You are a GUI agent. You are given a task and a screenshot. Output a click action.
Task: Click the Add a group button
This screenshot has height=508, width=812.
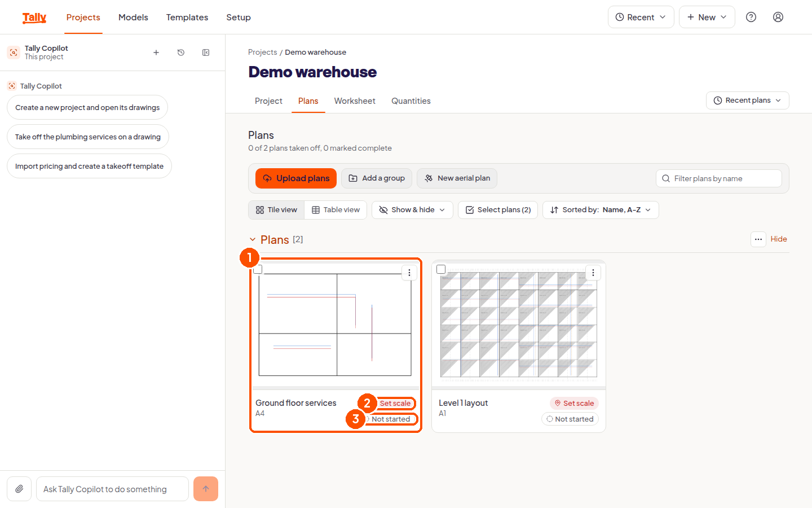coord(377,178)
